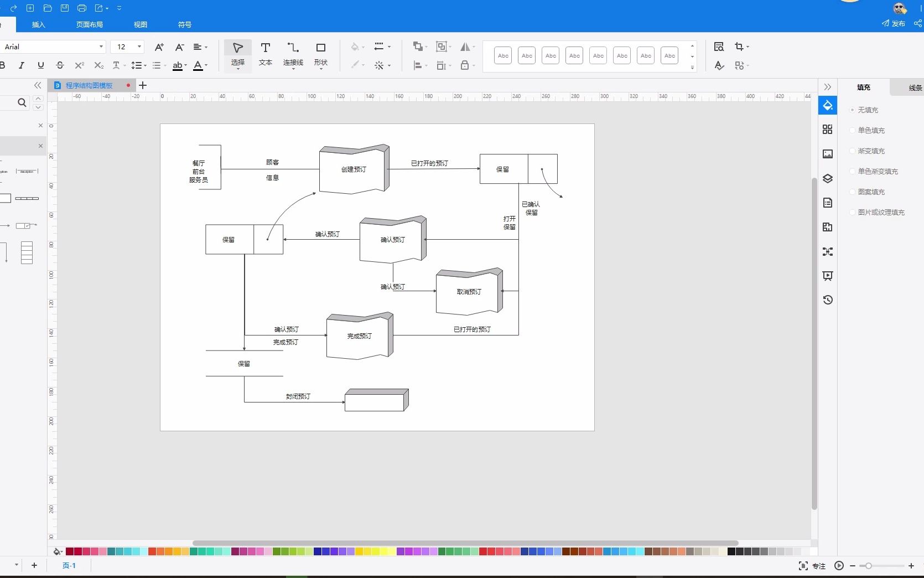
Task: Click the play presentation button in status bar
Action: (839, 566)
